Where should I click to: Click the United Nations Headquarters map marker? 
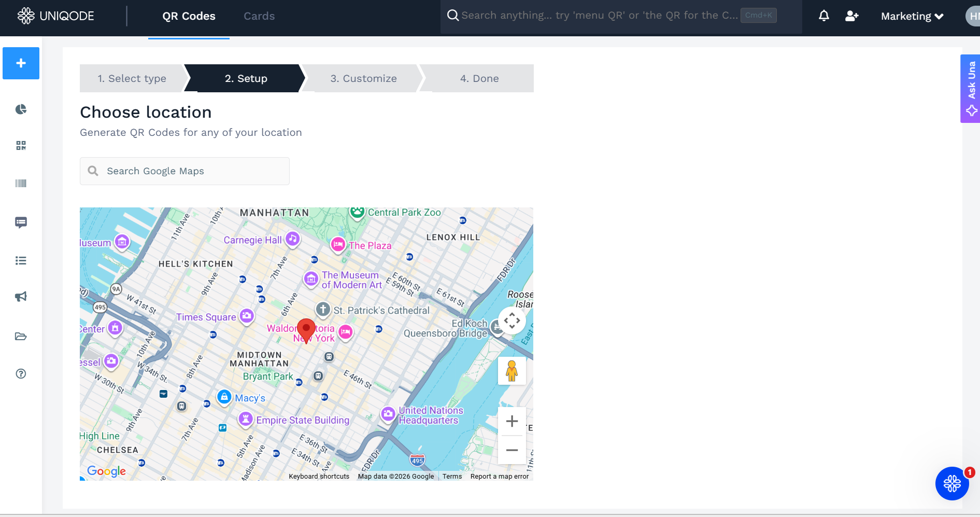click(388, 414)
